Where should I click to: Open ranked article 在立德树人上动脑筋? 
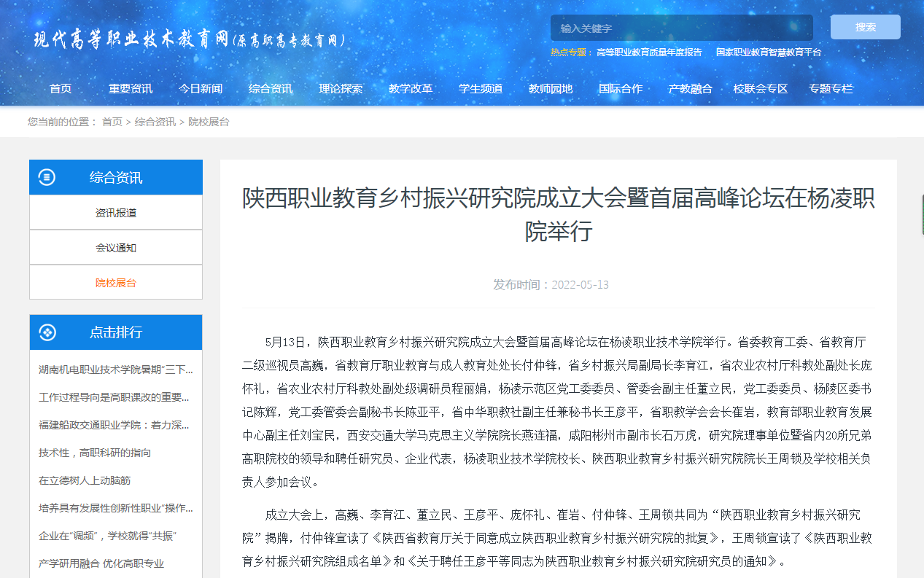85,480
